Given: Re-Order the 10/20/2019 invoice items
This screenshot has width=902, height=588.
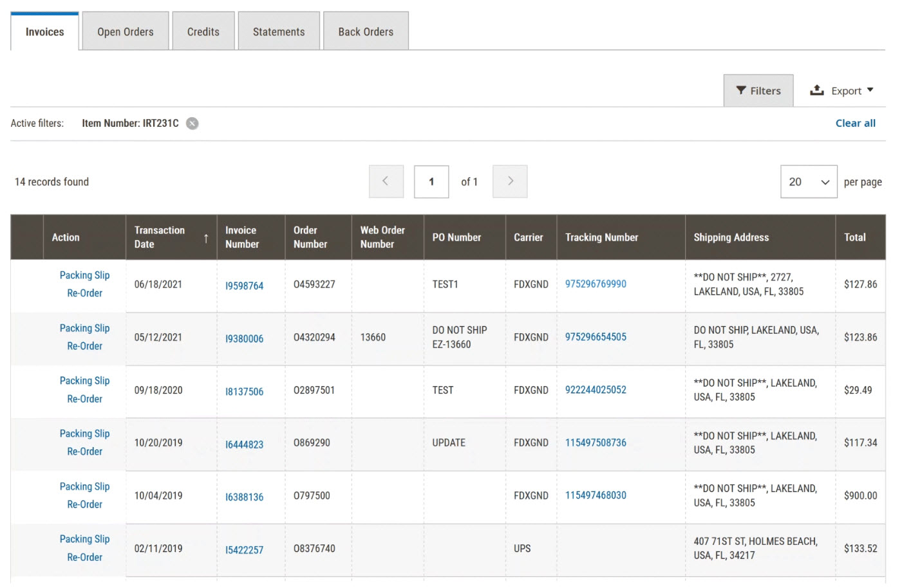Looking at the screenshot, I should pos(84,452).
